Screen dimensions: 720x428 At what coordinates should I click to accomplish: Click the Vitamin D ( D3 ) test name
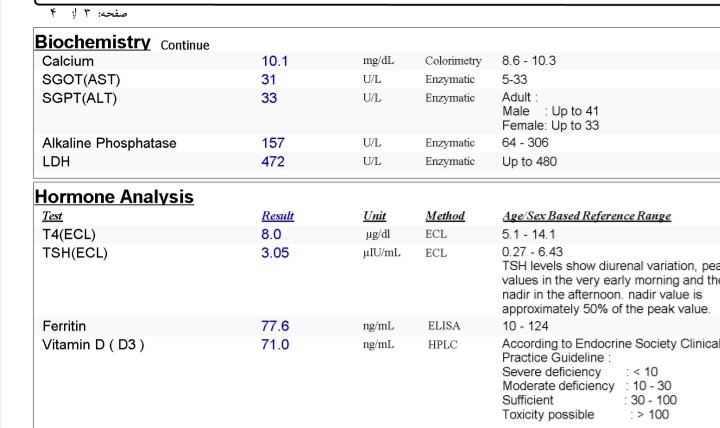[93, 344]
